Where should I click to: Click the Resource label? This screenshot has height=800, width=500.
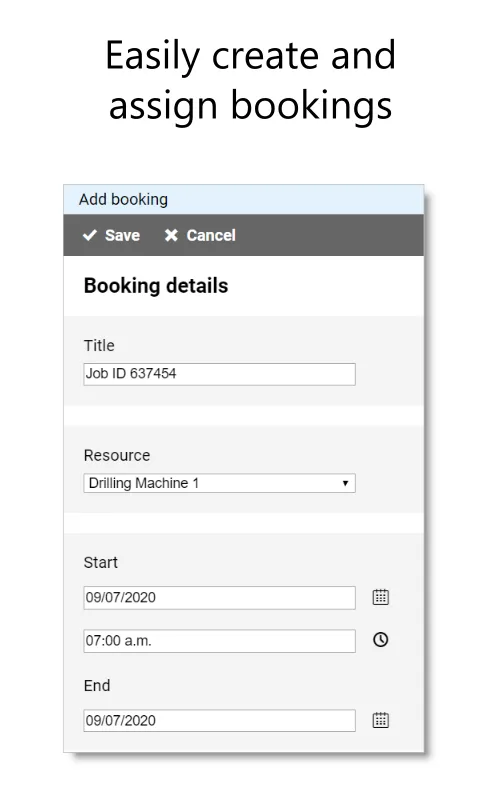click(117, 455)
